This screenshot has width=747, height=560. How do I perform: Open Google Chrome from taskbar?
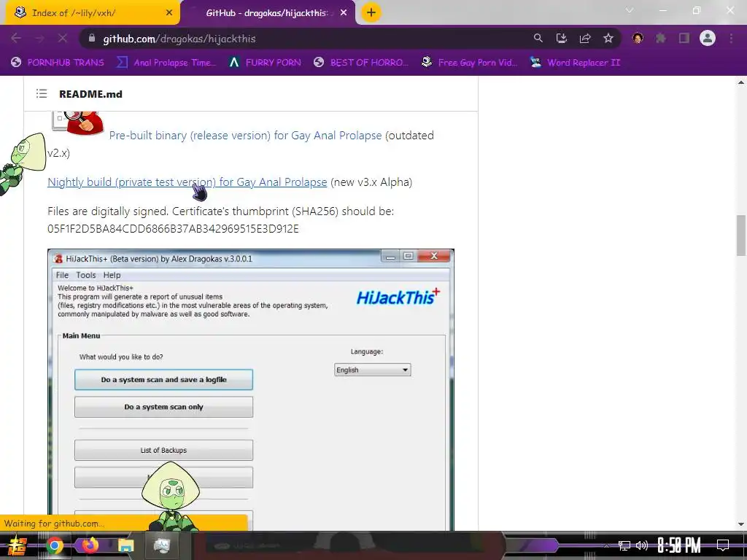[x=54, y=545]
